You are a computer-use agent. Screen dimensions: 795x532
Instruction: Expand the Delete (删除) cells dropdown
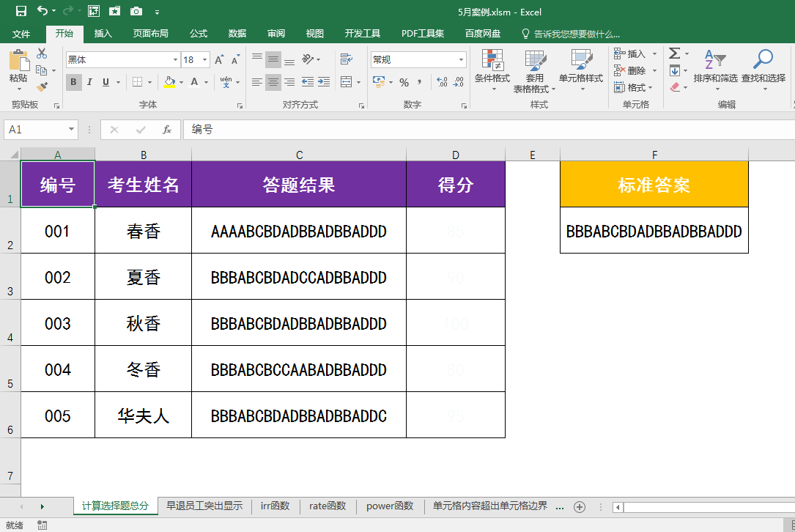654,70
